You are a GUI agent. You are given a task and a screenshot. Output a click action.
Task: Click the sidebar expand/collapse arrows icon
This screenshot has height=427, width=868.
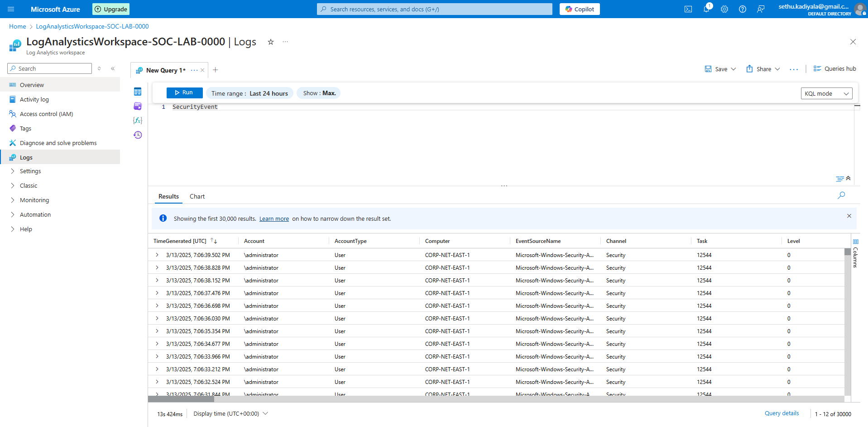pyautogui.click(x=99, y=68)
